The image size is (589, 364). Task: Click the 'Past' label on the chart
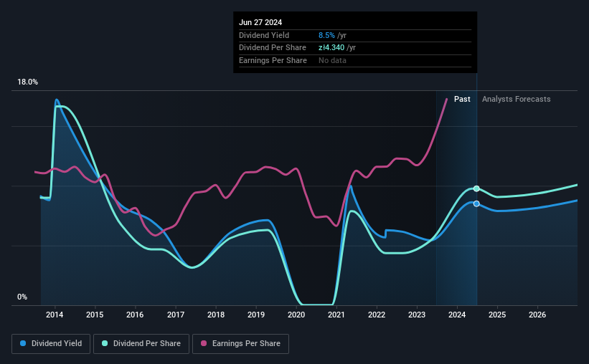[462, 99]
